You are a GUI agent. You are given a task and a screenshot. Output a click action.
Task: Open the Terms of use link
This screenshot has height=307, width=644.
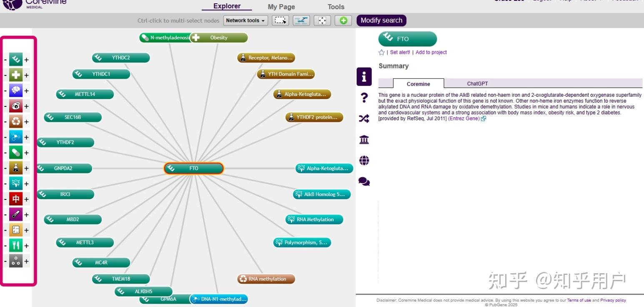pyautogui.click(x=579, y=300)
